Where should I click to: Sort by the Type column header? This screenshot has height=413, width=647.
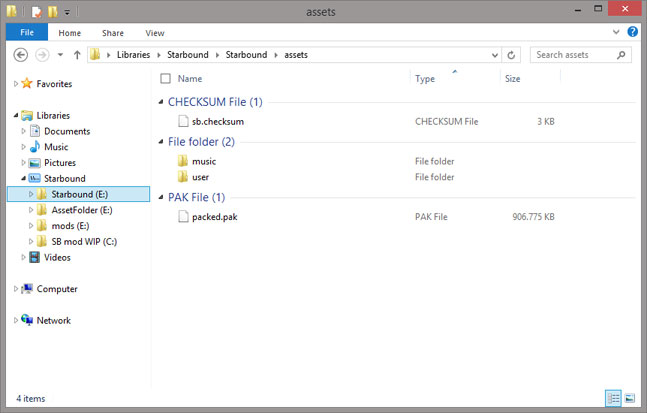click(425, 78)
